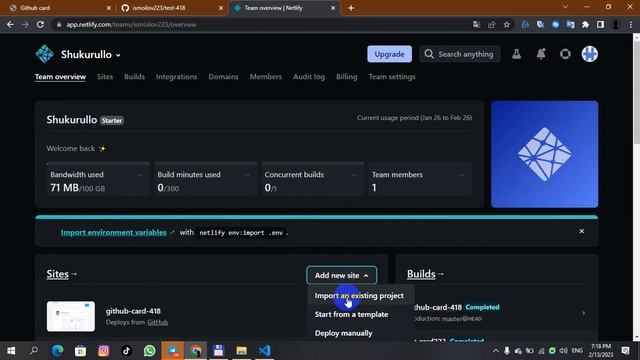Open Netlify Labs flask icon

click(516, 54)
